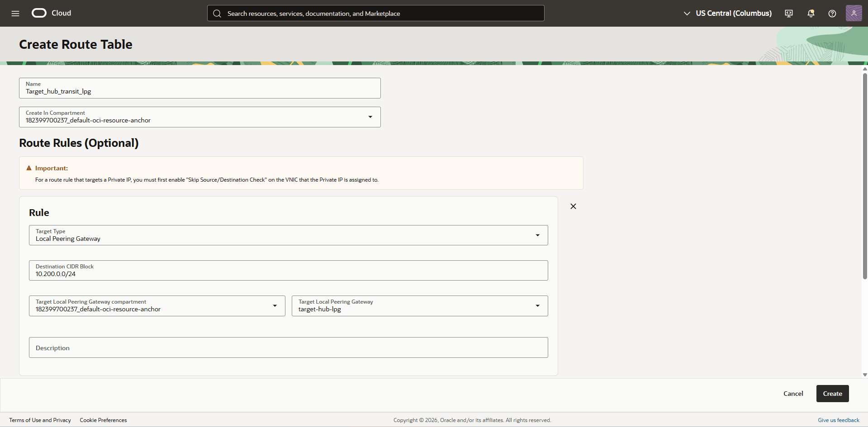868x427 pixels.
Task: Click the Important warning triangle icon
Action: (29, 168)
